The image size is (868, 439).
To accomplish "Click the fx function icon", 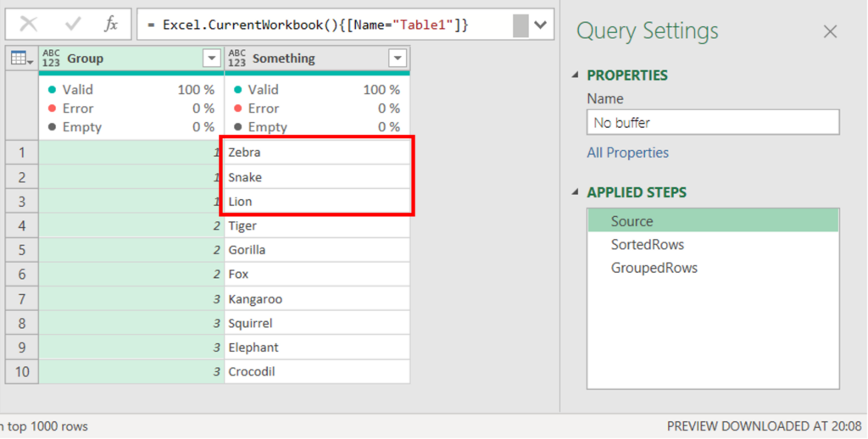I will click(111, 25).
